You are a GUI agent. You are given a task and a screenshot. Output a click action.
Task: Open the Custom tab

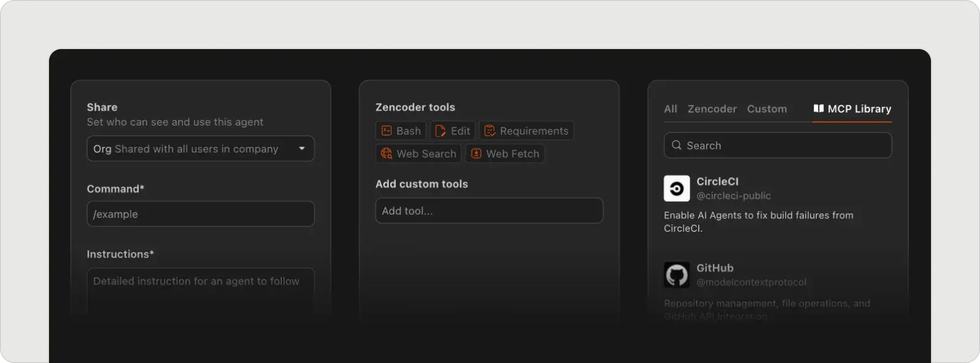[x=766, y=109]
